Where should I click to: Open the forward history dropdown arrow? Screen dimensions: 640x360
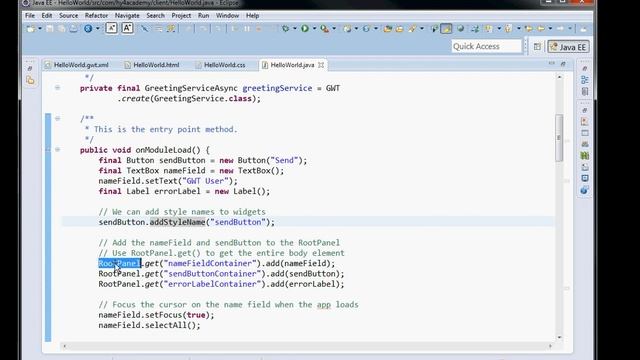pyautogui.click(x=570, y=29)
